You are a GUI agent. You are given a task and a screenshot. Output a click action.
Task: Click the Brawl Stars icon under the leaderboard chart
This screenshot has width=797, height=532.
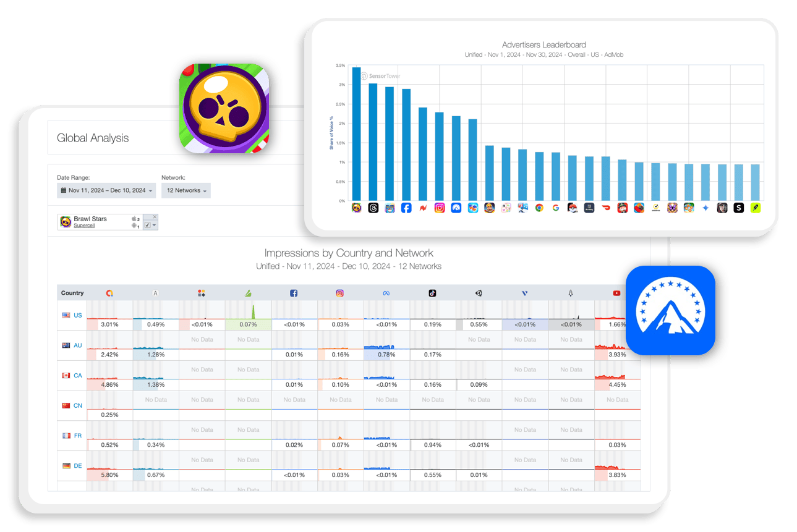click(x=357, y=208)
